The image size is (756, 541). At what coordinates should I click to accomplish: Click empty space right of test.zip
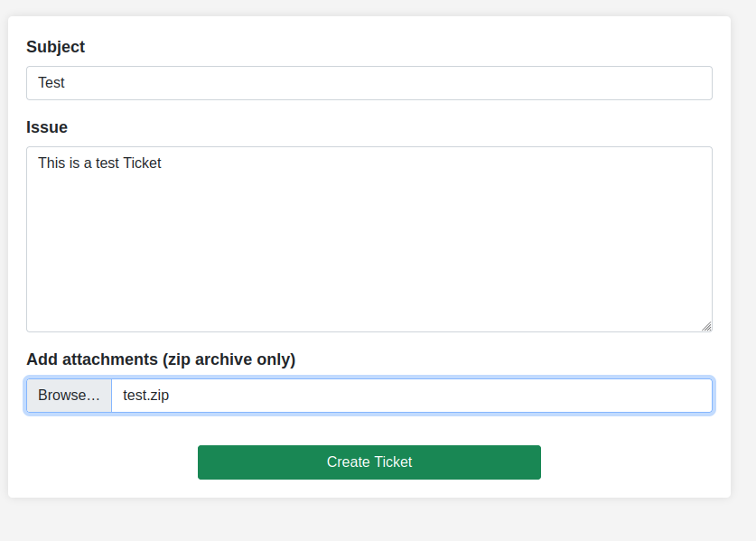(x=452, y=396)
